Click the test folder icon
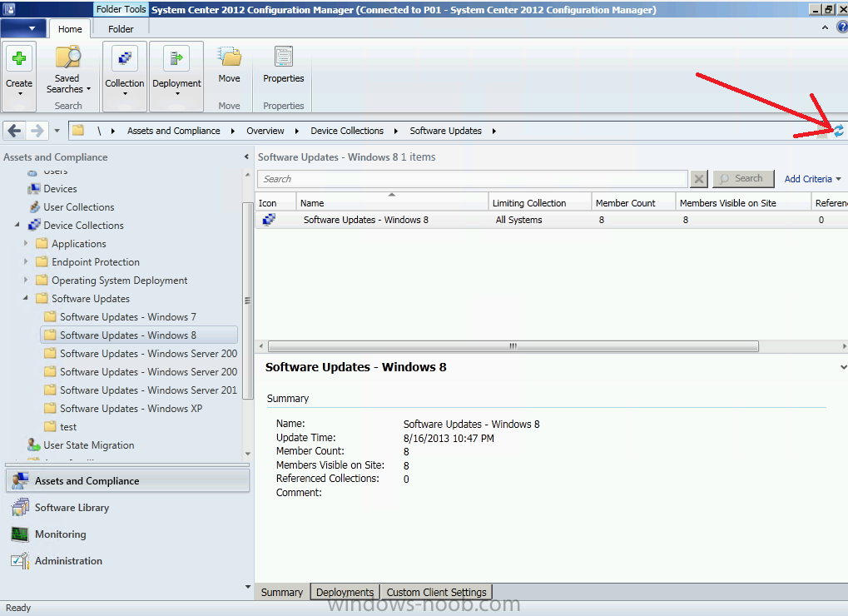Image resolution: width=848 pixels, height=616 pixels. (x=50, y=427)
